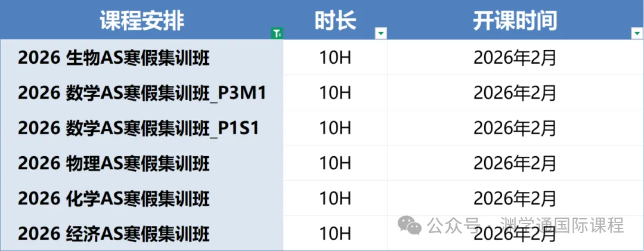Click the 2026 生物AS寒假集训班 cell
The image size is (644, 251).
114,58
